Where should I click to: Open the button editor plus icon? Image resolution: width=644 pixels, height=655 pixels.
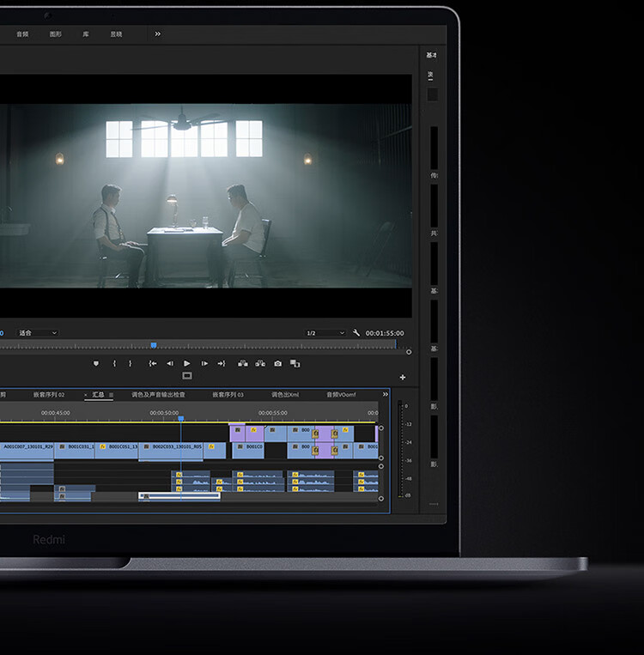pyautogui.click(x=403, y=377)
